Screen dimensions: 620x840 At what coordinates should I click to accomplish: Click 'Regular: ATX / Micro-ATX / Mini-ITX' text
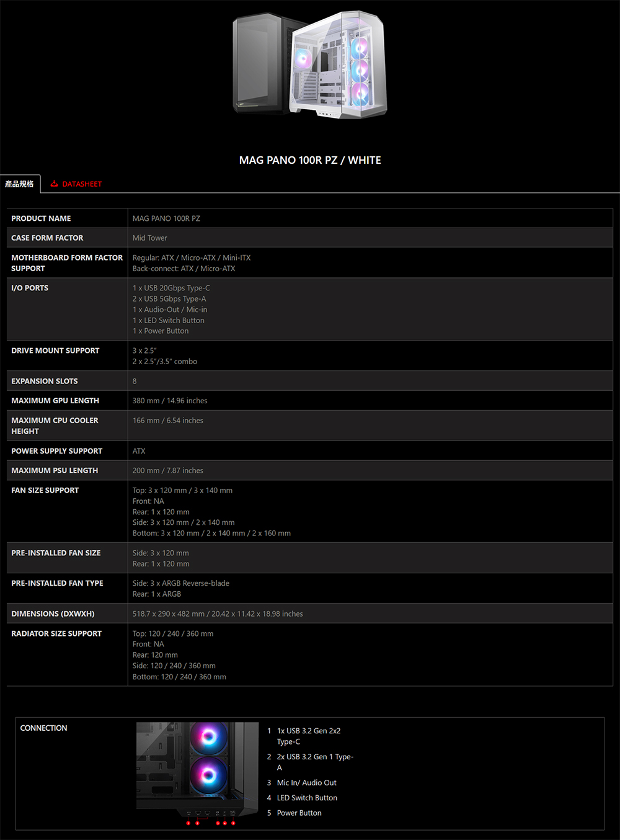coord(192,258)
